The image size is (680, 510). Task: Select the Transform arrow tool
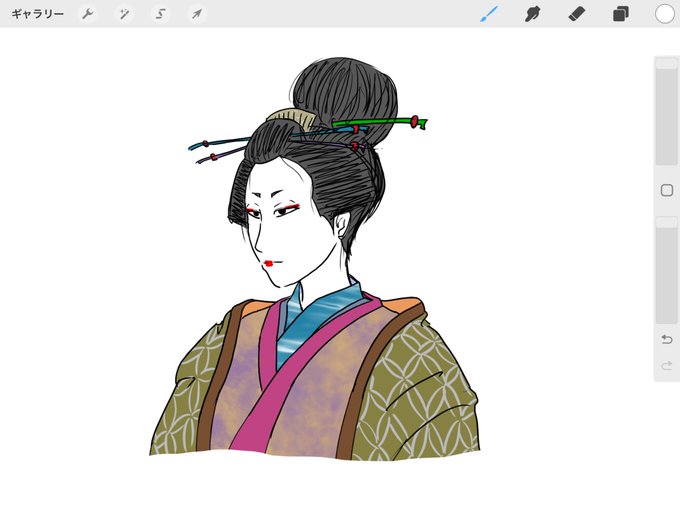(x=197, y=14)
